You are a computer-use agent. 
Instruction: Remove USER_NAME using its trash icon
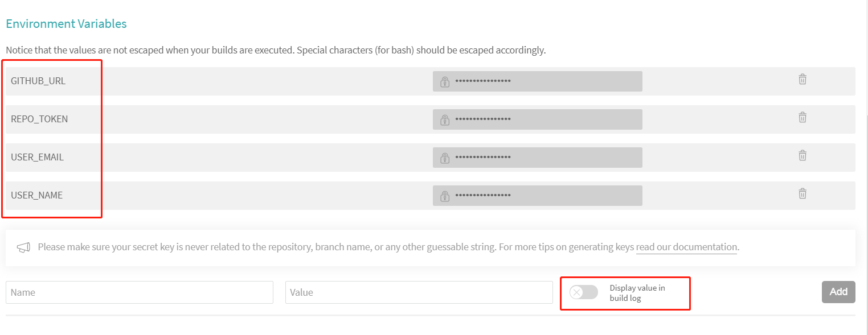click(x=802, y=194)
